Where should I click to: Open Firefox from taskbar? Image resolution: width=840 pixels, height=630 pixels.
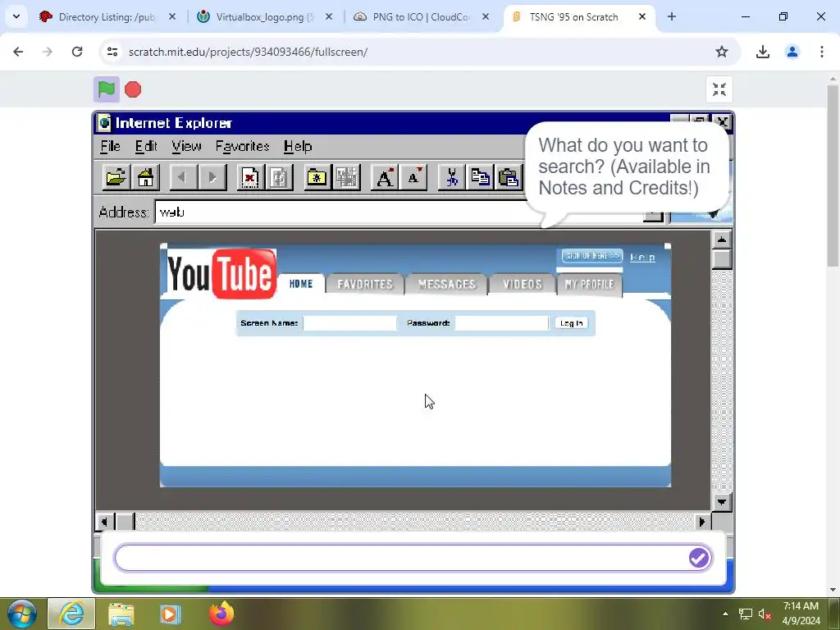coord(221,614)
